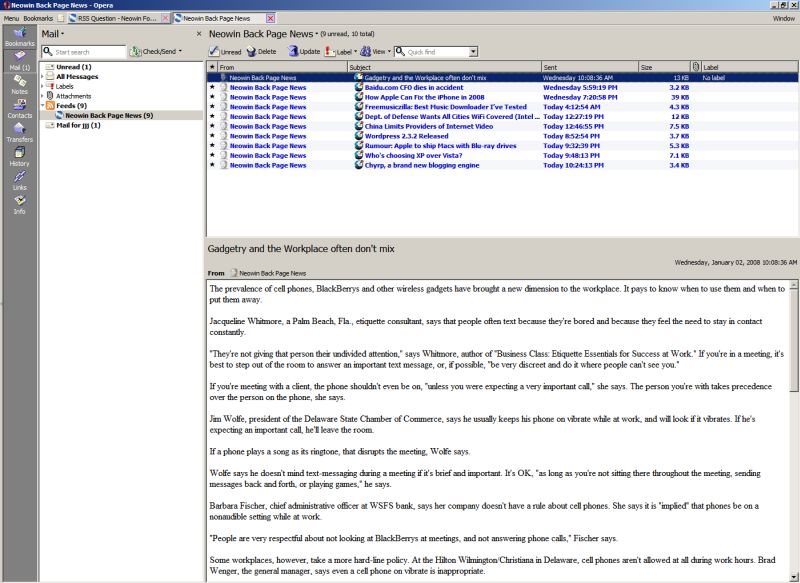Click the Check/Send button
This screenshot has width=800, height=583.
[x=156, y=51]
